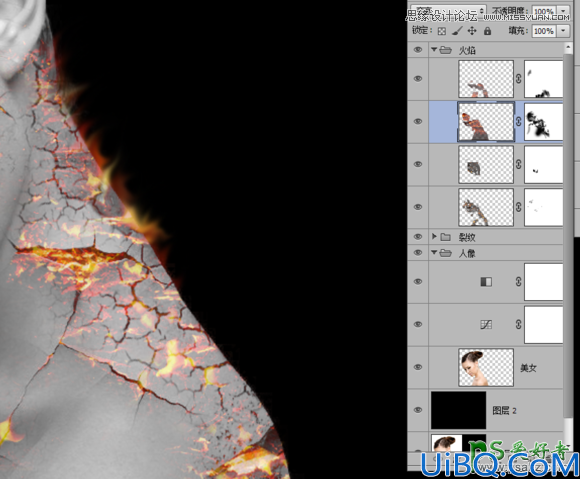Select the 美女 layer thumbnail
580x479 pixels.
(486, 367)
